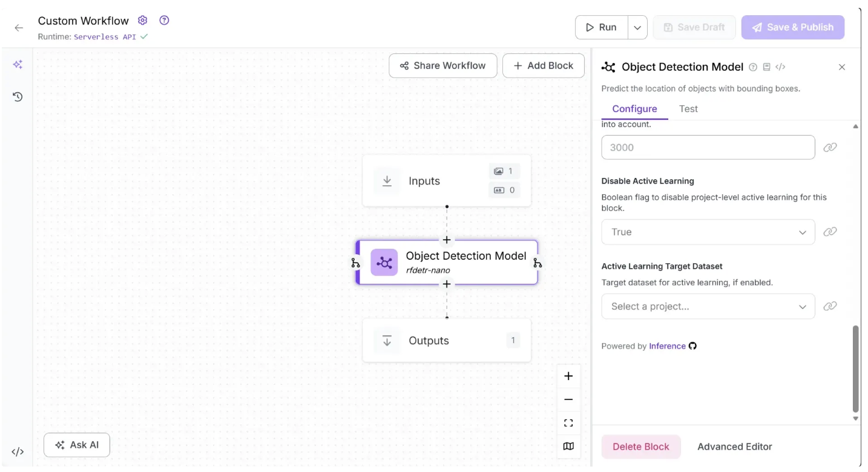The height and width of the screenshot is (472, 868).
Task: Zoom out on the workflow canvas
Action: click(x=568, y=400)
